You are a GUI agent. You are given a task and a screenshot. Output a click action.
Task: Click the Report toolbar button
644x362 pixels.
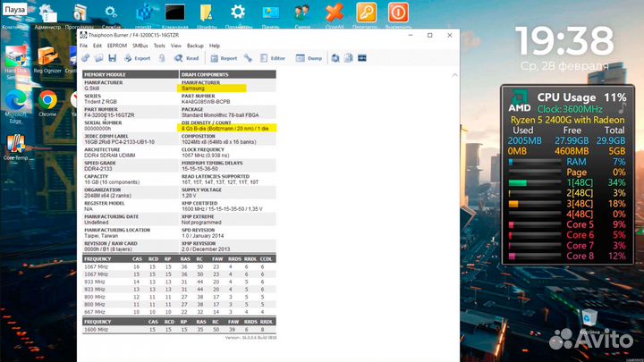[224, 58]
